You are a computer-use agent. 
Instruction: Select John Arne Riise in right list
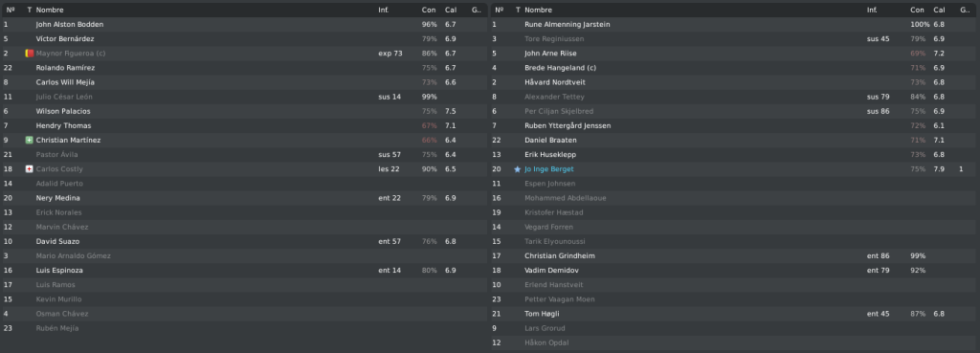coord(734,54)
